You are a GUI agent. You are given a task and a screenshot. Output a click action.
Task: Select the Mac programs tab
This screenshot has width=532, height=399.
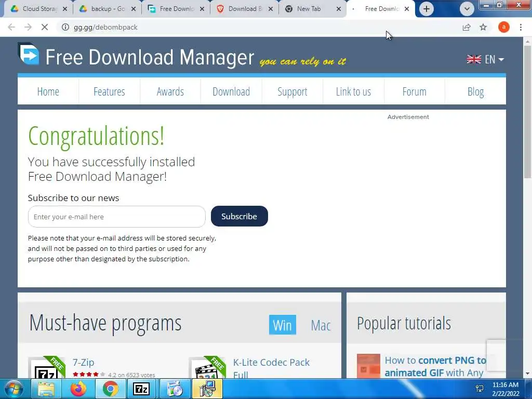click(321, 325)
